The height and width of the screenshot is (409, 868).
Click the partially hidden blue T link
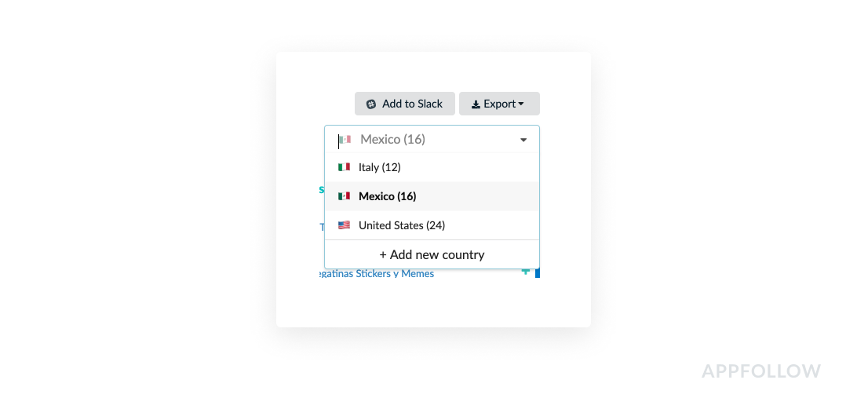tap(323, 227)
